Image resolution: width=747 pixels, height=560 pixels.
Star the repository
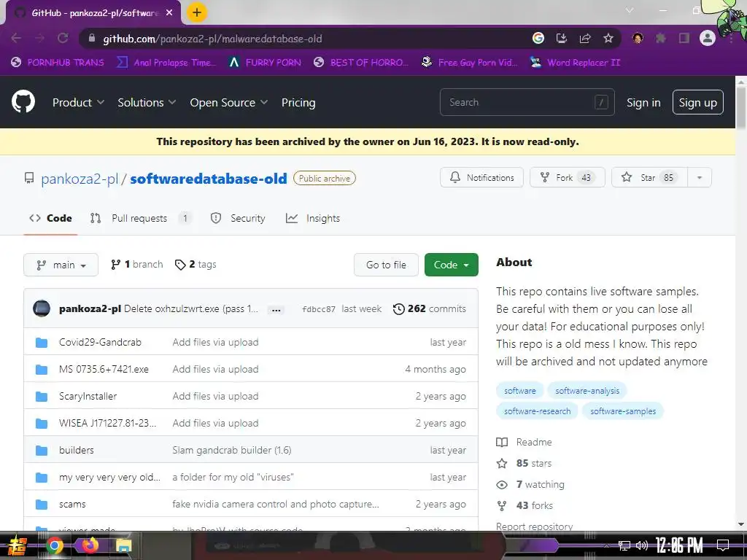pyautogui.click(x=649, y=178)
